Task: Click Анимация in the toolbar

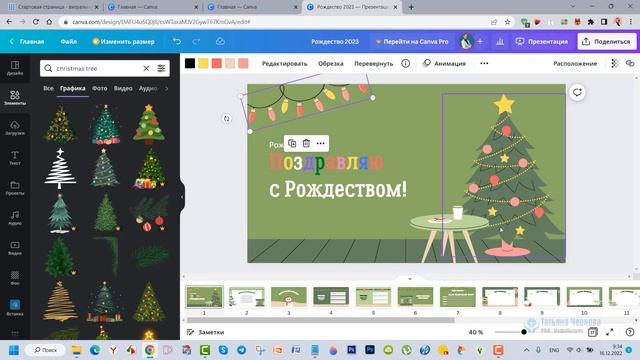Action: [x=444, y=63]
